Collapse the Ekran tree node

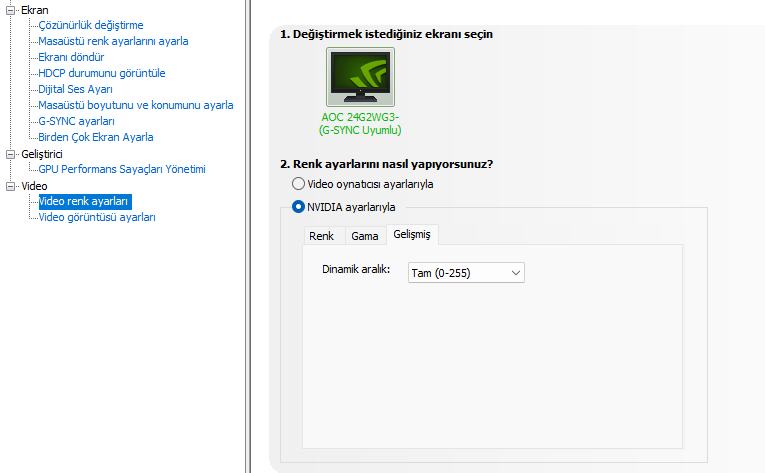(10, 10)
